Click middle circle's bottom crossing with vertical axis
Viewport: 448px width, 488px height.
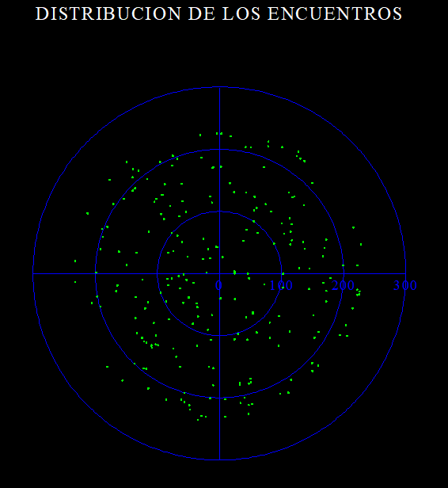point(219,398)
